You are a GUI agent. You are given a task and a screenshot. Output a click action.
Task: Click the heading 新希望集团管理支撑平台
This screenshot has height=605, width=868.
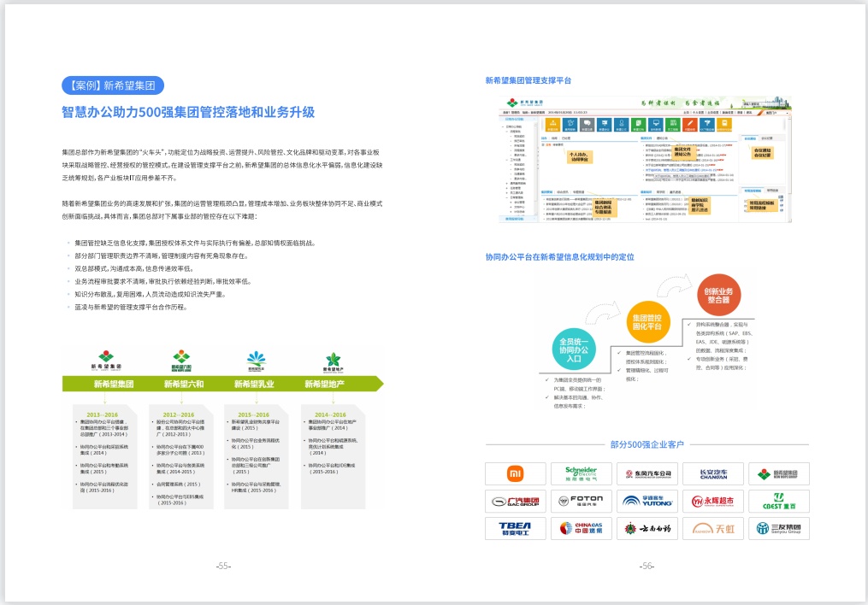[528, 80]
